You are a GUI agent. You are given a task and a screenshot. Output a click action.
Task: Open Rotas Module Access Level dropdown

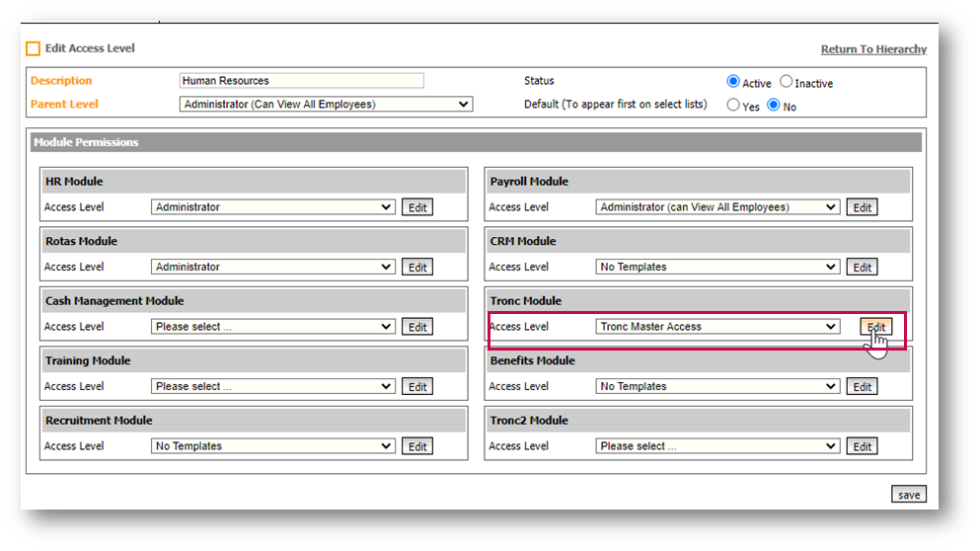pos(272,267)
